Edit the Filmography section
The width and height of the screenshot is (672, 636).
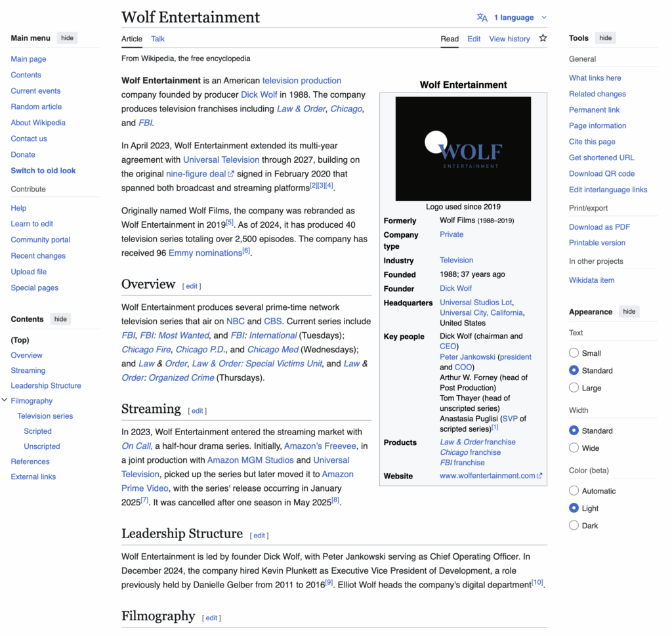click(x=212, y=618)
